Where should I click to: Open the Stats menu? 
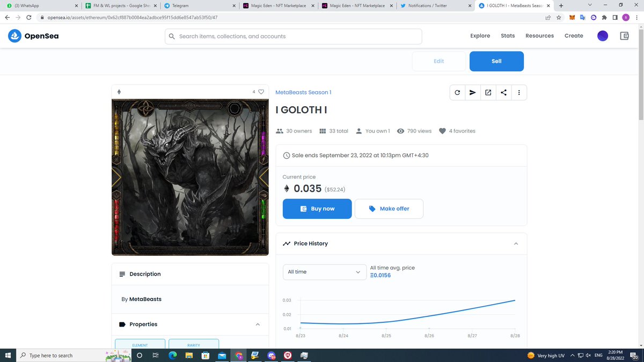click(508, 36)
